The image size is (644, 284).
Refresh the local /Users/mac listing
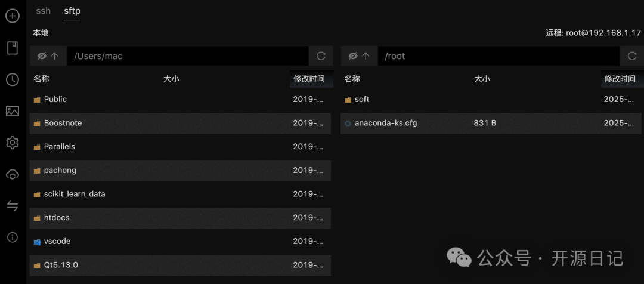pos(321,56)
